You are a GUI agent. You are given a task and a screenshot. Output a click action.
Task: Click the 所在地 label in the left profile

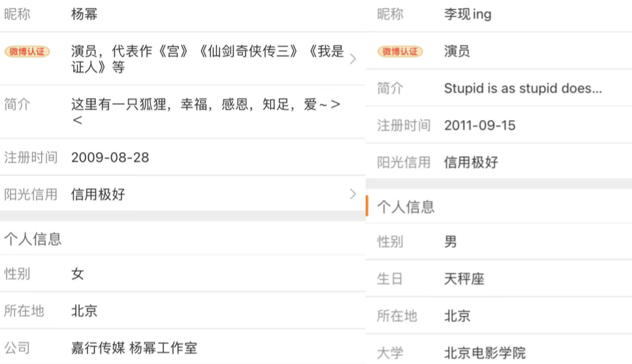click(24, 311)
